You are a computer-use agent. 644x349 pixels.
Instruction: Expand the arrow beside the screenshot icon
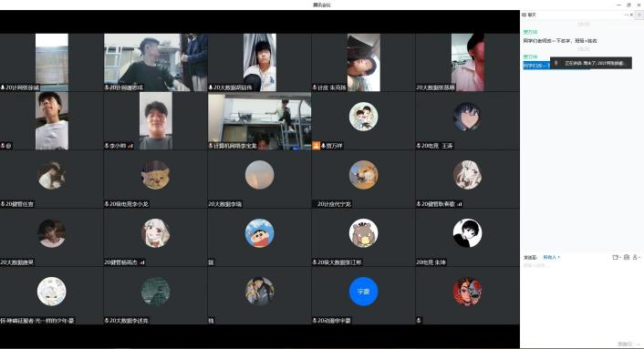tap(619, 257)
